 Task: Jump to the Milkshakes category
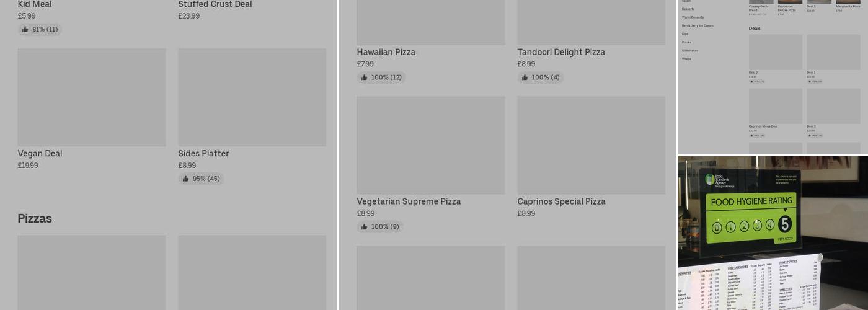click(690, 50)
